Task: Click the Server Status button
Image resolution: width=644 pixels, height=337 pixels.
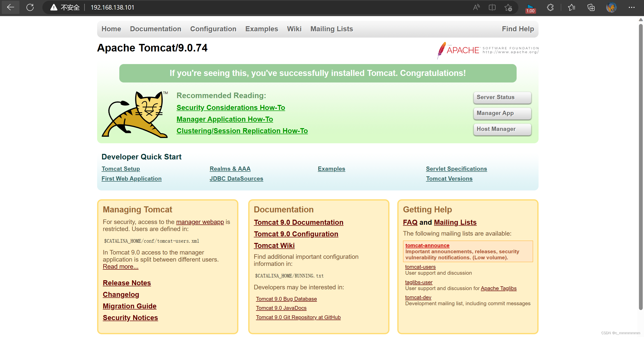Action: (502, 97)
